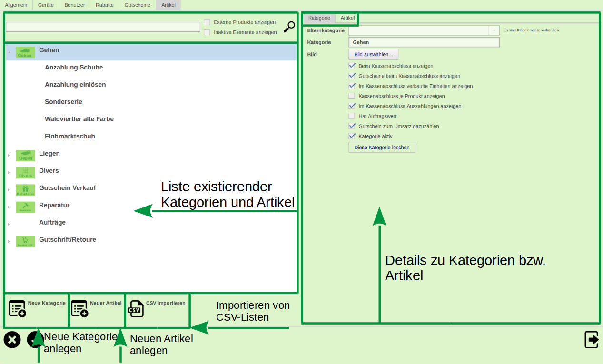This screenshot has height=364, width=603.
Task: Enable Kassenabschluss je Produkt anzeigen
Action: (x=352, y=96)
